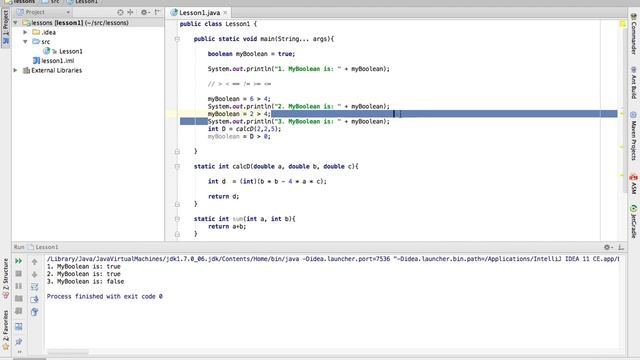Click the grayed 'sum' method name
Screen dimensions: 640x360
click(x=238, y=219)
